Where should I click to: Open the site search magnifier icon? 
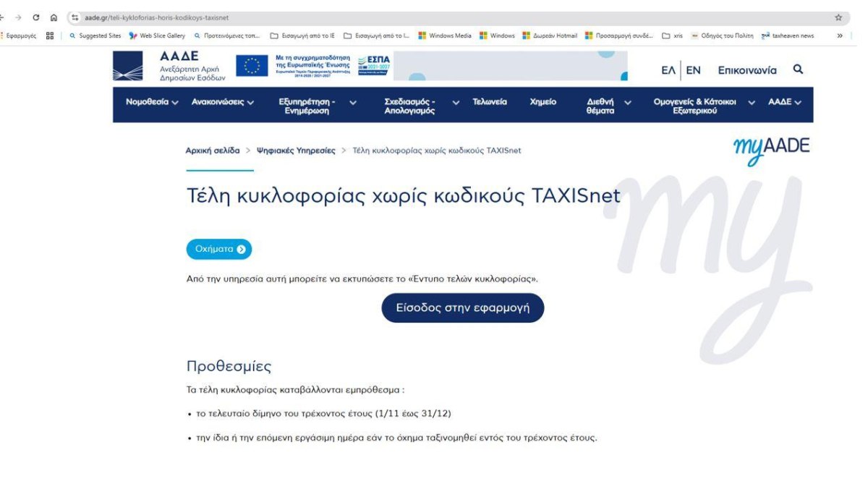798,70
